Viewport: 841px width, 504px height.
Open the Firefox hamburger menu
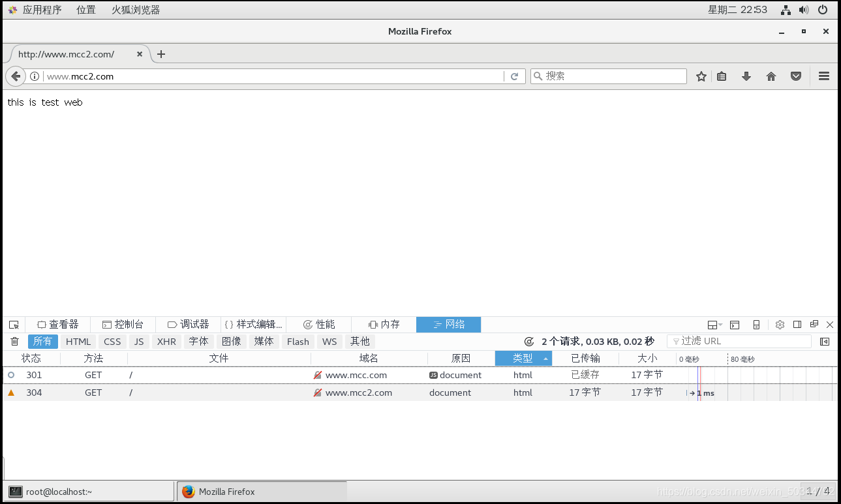pyautogui.click(x=824, y=76)
